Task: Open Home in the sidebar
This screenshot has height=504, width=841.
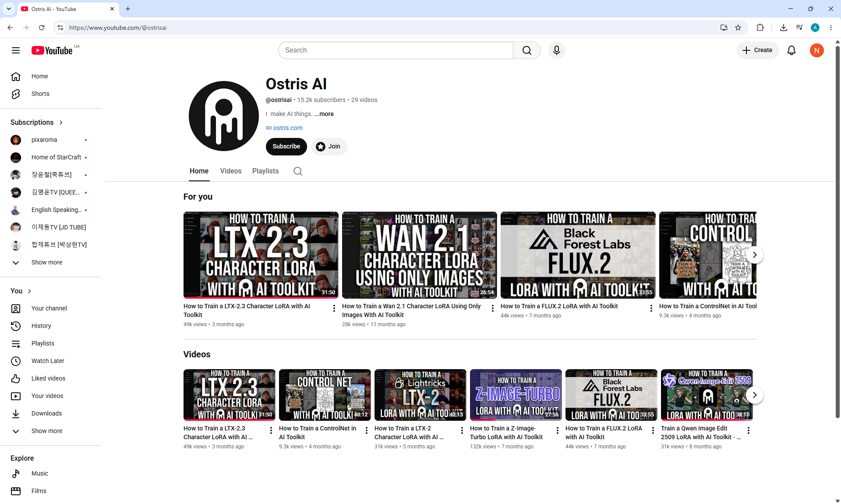Action: click(50, 76)
